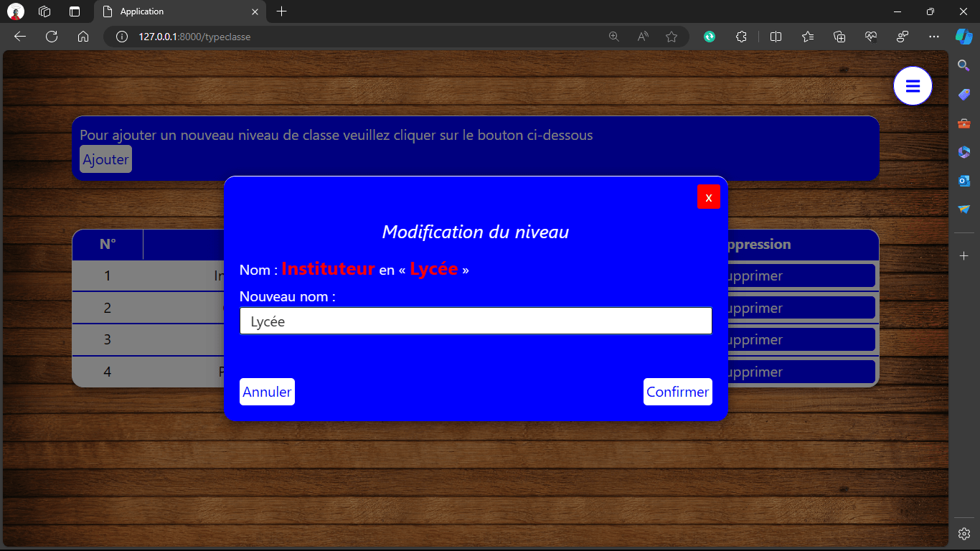Screen dimensions: 980x551
Task: Open Outlook in the sidebar
Action: tap(964, 181)
